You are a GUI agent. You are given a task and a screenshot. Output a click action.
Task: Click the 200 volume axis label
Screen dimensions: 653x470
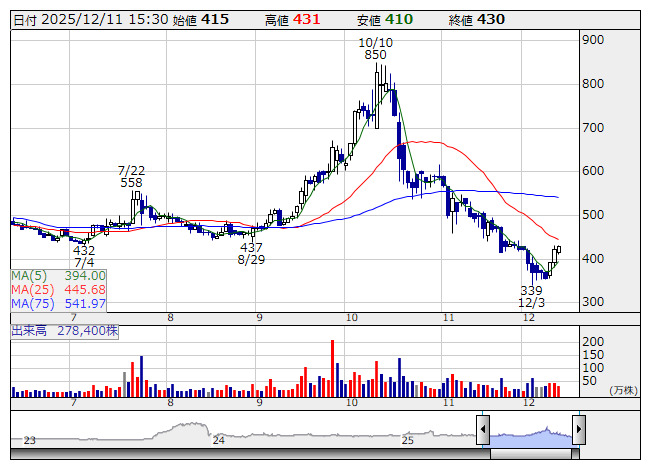click(x=593, y=342)
